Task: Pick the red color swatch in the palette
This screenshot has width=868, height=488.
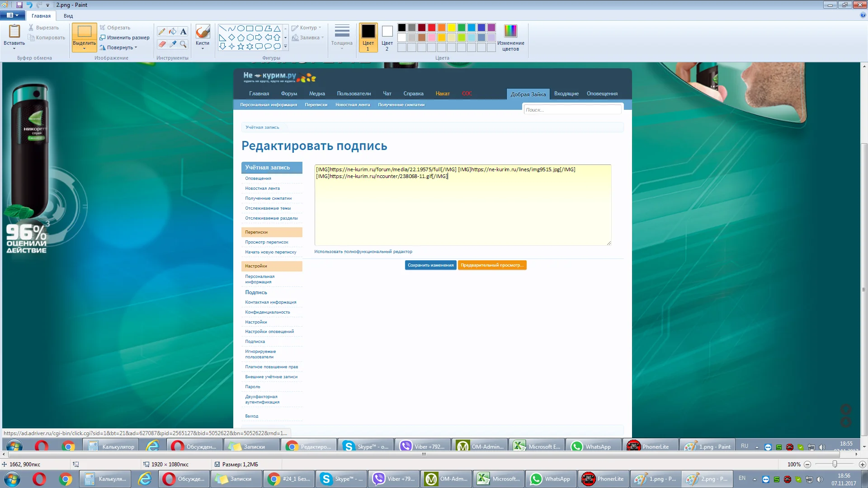Action: (432, 28)
